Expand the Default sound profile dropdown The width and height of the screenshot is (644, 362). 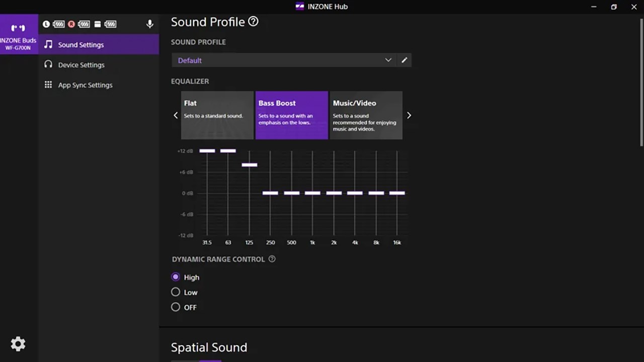click(284, 60)
